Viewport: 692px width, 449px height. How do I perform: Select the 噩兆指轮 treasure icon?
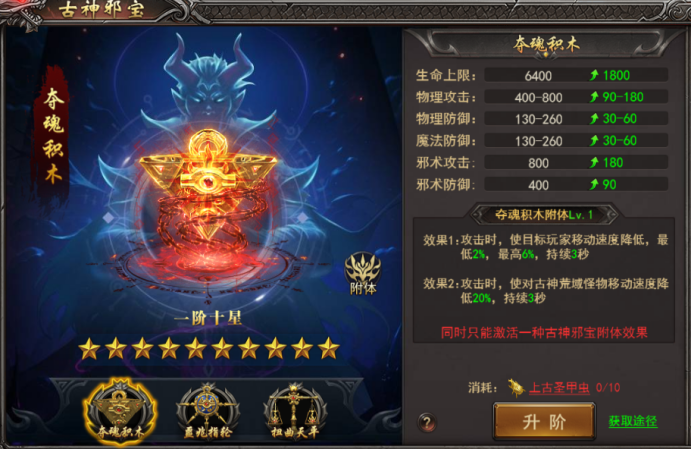(x=207, y=411)
